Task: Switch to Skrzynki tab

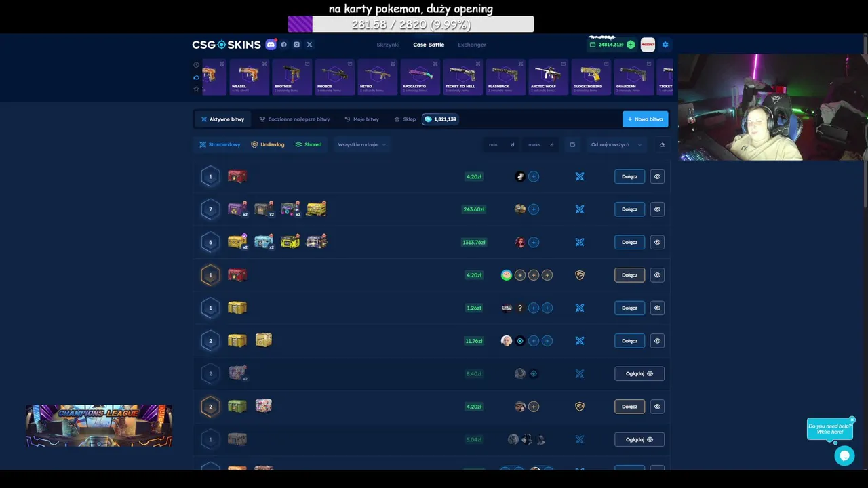Action: (388, 45)
